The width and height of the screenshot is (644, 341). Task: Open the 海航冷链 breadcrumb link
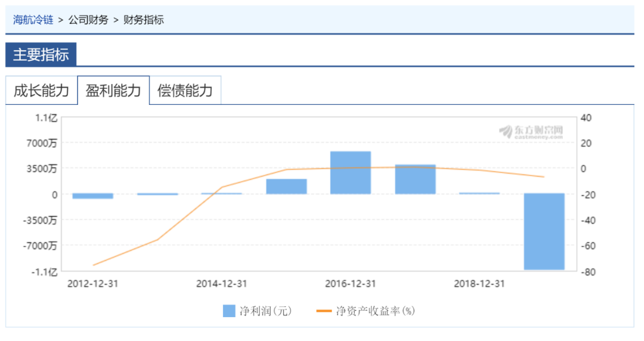(x=33, y=20)
